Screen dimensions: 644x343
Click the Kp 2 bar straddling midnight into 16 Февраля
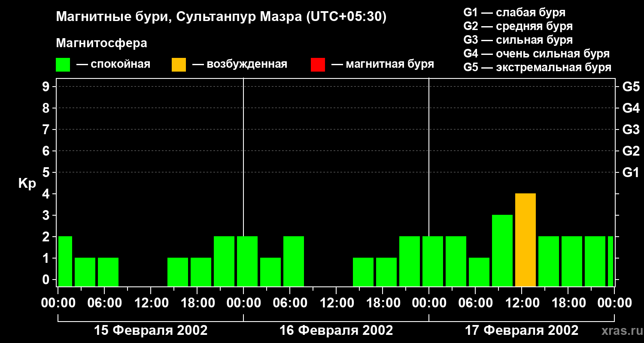(x=247, y=262)
